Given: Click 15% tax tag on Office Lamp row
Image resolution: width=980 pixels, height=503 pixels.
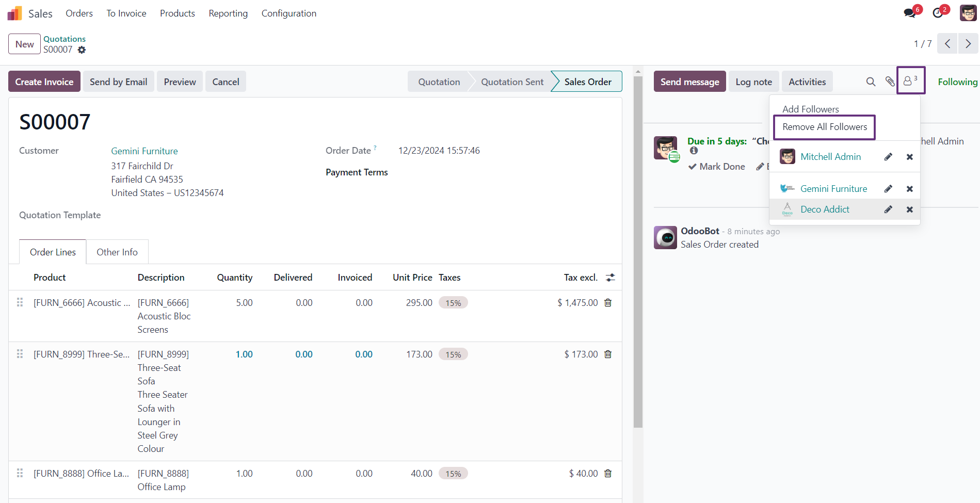Looking at the screenshot, I should tap(453, 474).
